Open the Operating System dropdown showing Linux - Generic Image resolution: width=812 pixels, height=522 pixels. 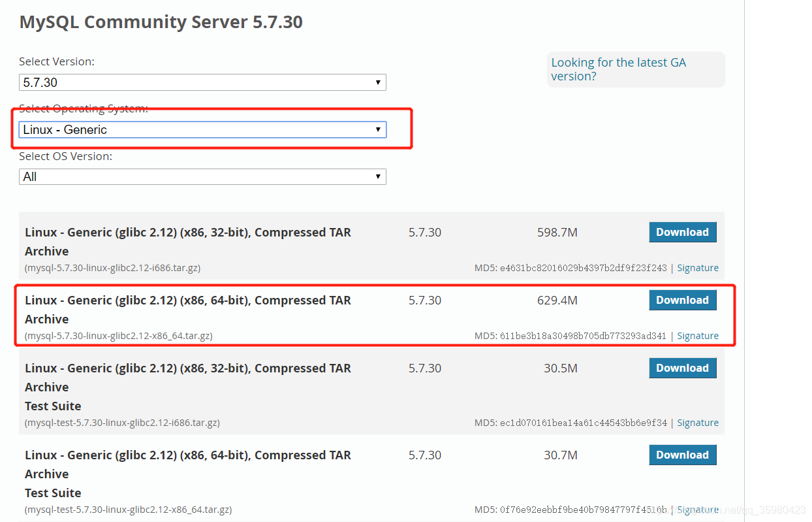pos(202,129)
